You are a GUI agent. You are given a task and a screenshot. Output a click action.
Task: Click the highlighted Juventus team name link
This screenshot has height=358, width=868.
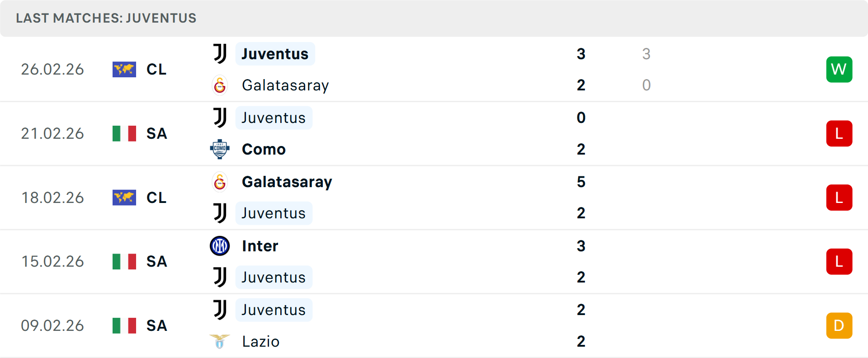click(x=275, y=53)
